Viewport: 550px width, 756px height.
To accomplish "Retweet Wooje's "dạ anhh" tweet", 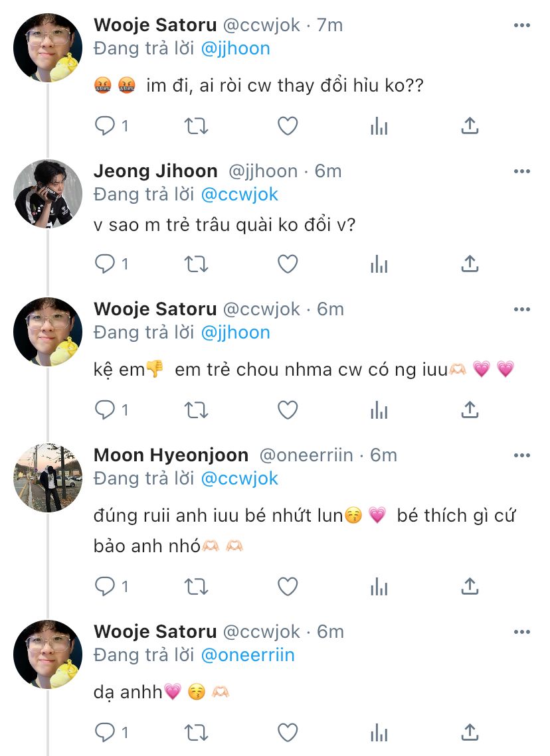I will coord(196,733).
